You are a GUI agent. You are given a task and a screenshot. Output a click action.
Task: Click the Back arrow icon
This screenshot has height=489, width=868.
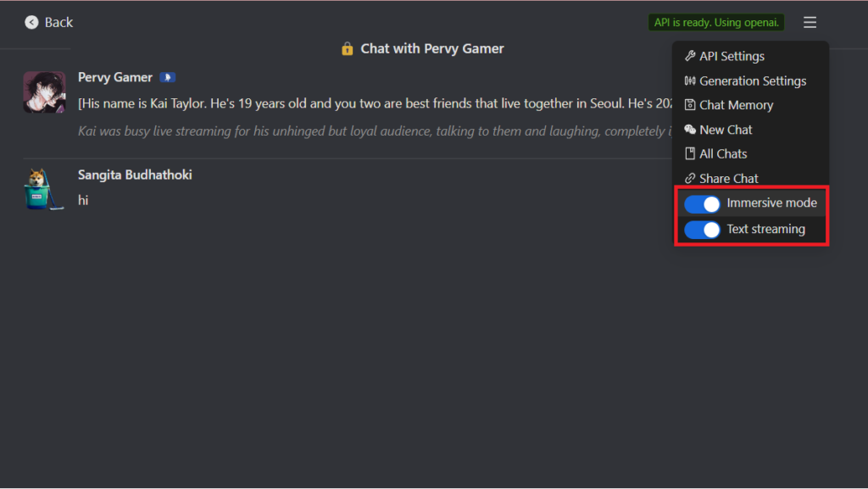point(32,23)
